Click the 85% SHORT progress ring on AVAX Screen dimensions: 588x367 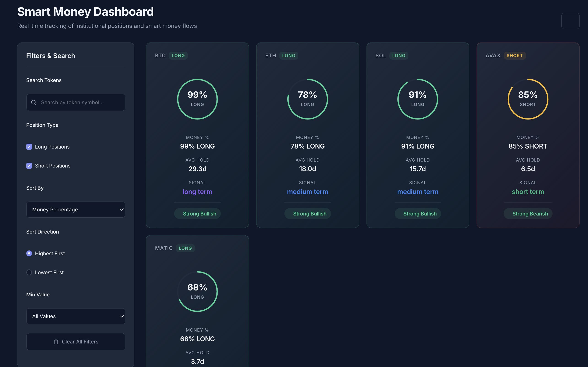[x=528, y=99]
